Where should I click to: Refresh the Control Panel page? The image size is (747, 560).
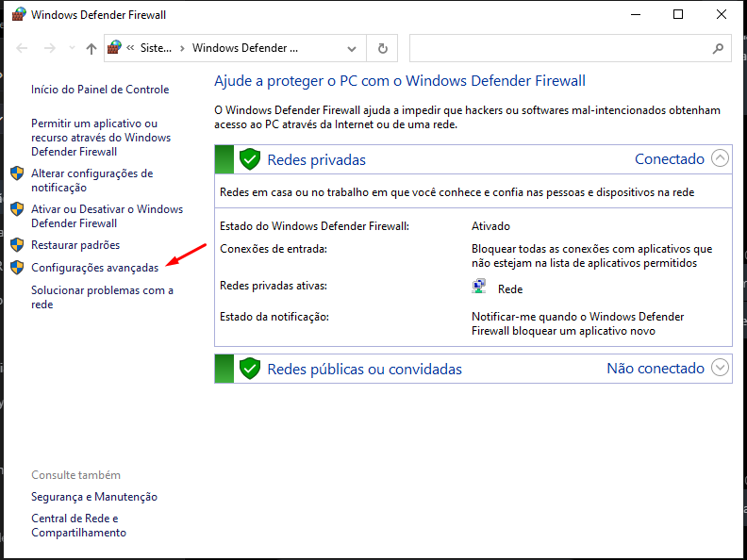383,49
